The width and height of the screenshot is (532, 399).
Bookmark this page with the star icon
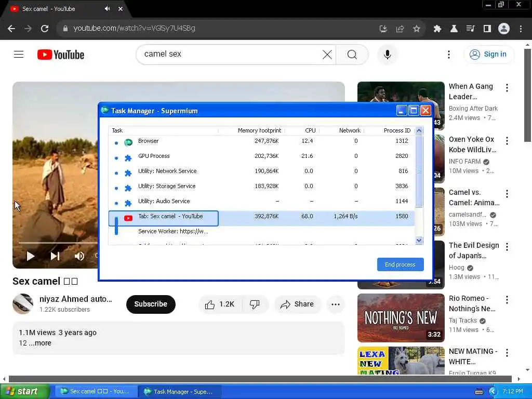coord(417,29)
